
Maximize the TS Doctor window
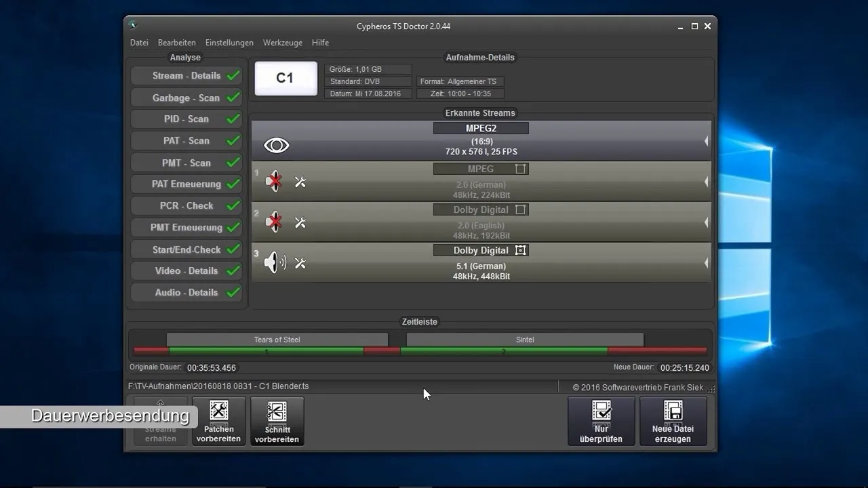pos(694,26)
